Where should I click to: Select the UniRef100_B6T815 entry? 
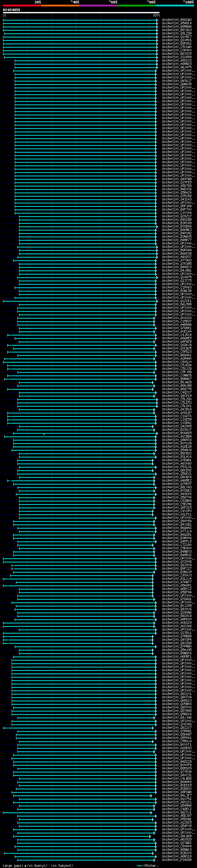177,54
